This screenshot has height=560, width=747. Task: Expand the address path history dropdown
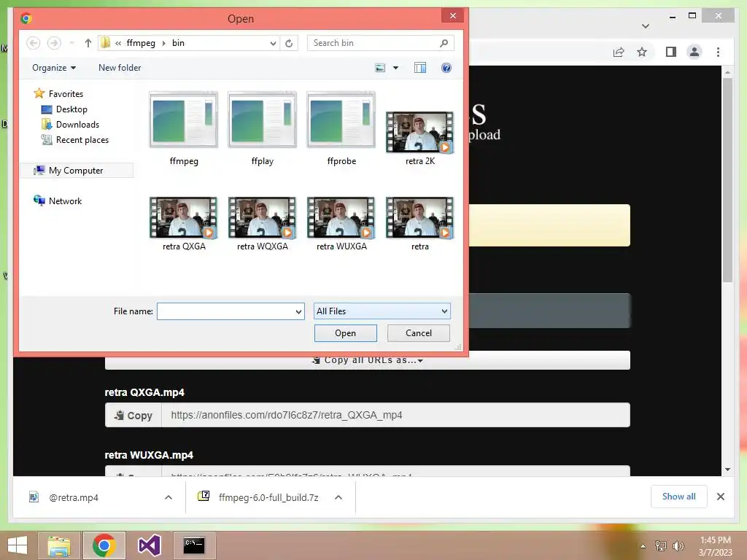[273, 43]
